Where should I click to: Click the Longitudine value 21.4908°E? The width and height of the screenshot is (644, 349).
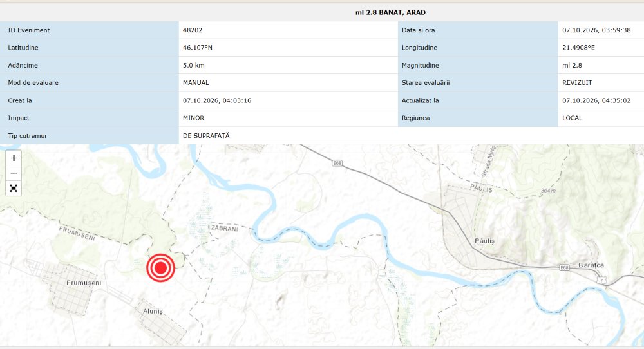pos(578,48)
